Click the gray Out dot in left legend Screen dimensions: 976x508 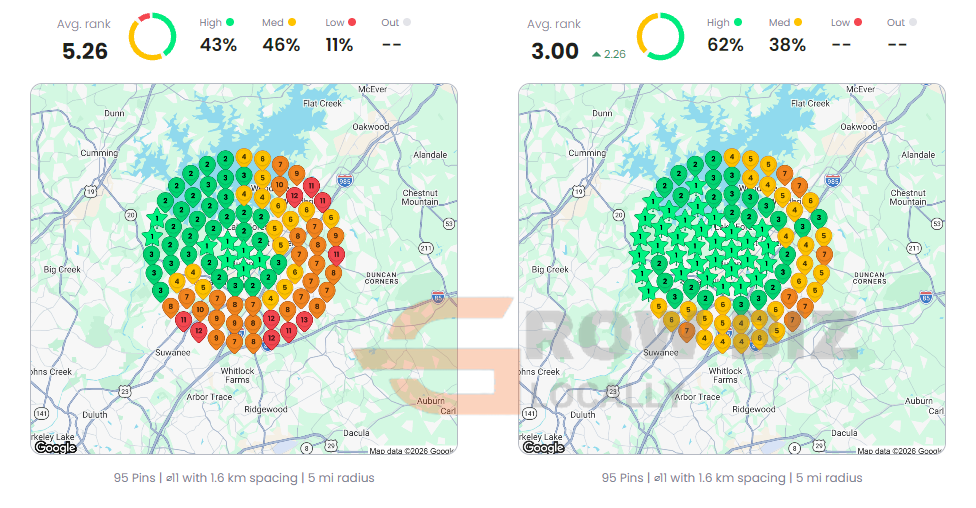tap(407, 22)
